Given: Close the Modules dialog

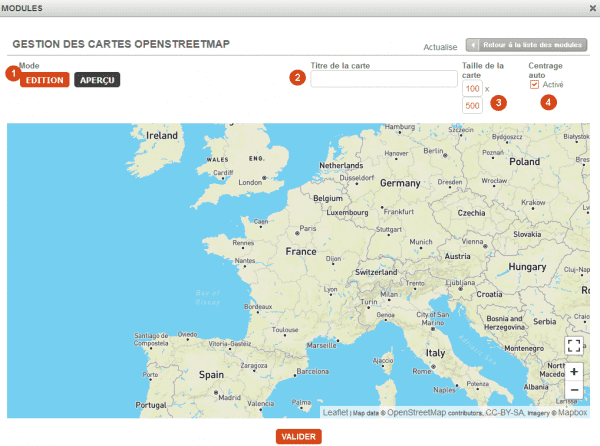Looking at the screenshot, I should pyautogui.click(x=589, y=7).
